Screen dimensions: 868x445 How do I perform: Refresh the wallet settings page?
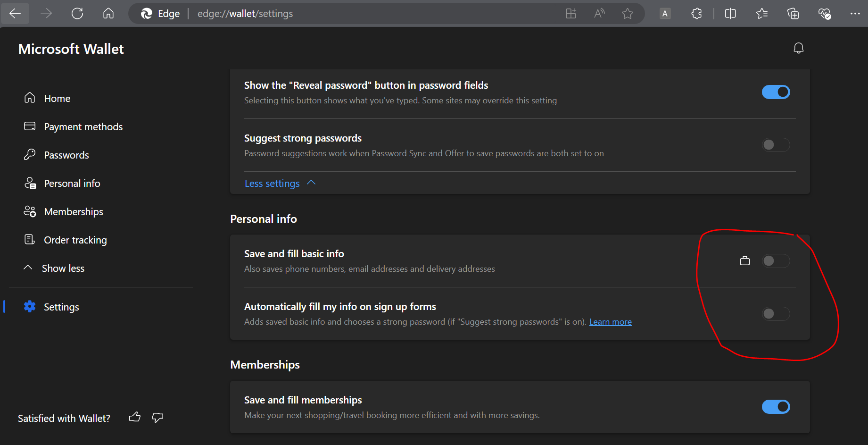77,14
